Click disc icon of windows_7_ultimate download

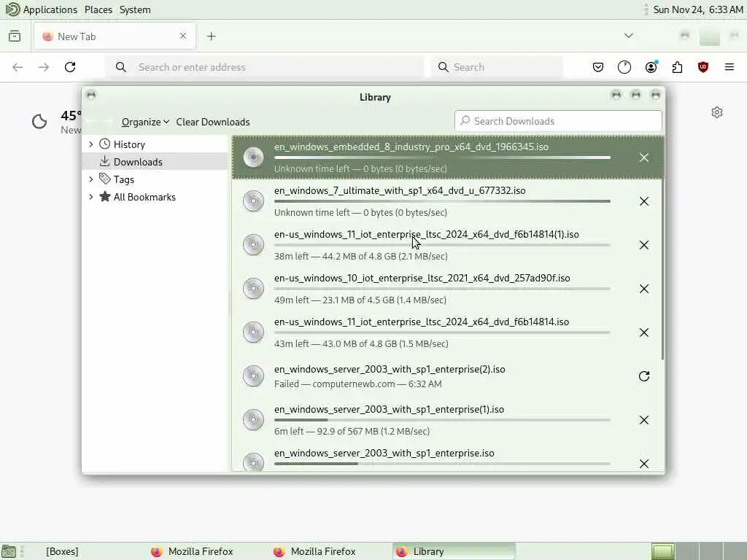pyautogui.click(x=253, y=201)
